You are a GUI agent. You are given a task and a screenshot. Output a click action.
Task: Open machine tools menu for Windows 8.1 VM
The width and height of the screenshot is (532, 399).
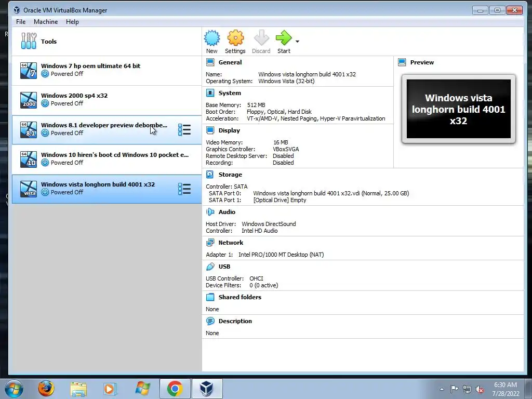point(184,129)
